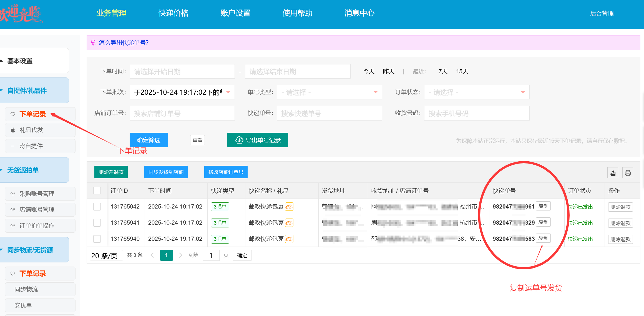This screenshot has height=316, width=644.
Task: Click 复制 for tracking number ending 961
Action: tap(543, 206)
